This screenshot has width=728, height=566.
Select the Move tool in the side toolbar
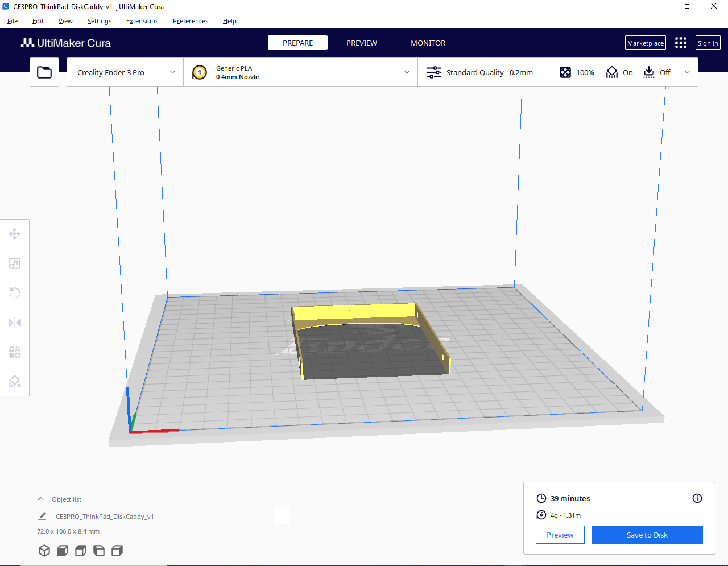pos(15,234)
